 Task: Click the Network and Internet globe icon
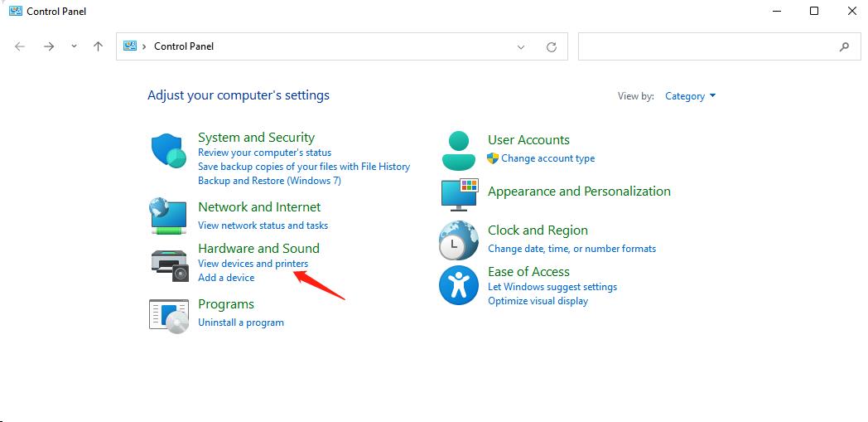tap(169, 216)
